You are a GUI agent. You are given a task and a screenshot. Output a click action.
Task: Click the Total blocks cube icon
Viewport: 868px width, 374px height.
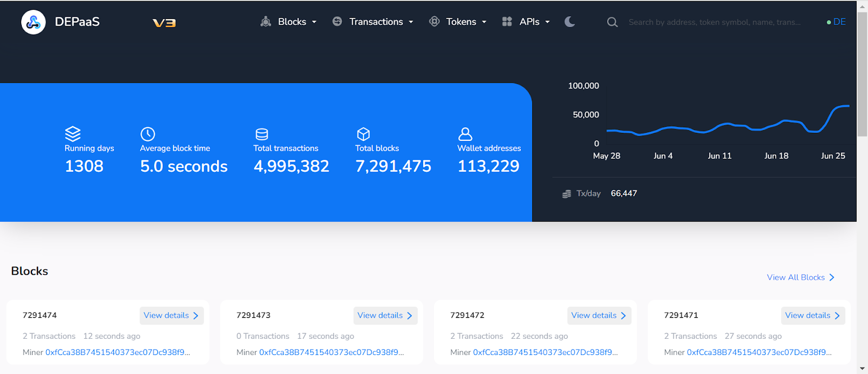click(x=363, y=134)
